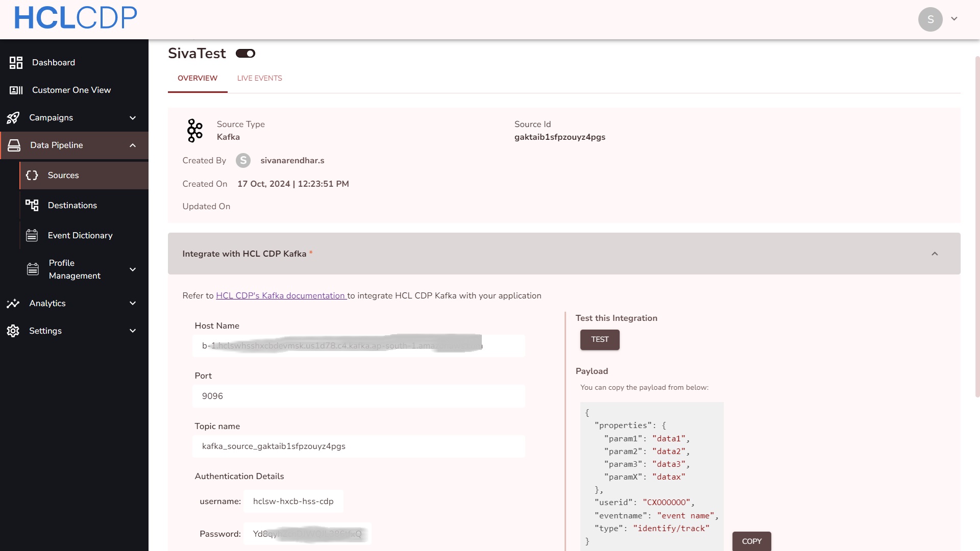
Task: Select the Overview tab
Action: 198,78
